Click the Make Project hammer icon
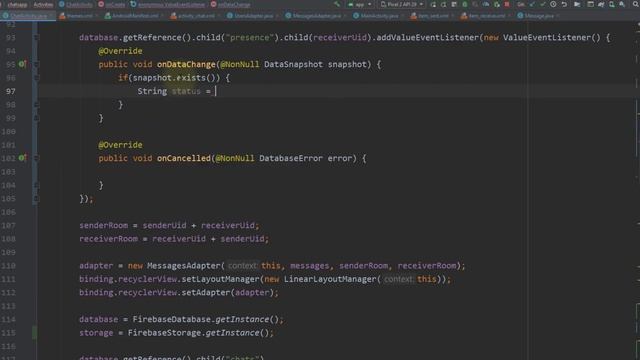The width and height of the screenshot is (640, 360). coord(337,4)
